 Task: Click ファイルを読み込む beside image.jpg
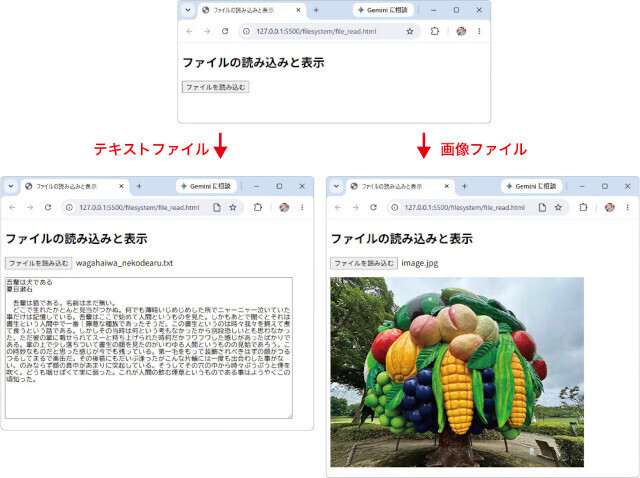coord(364,263)
